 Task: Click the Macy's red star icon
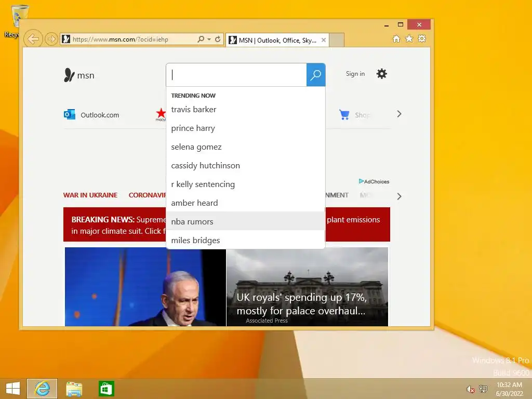coord(161,114)
